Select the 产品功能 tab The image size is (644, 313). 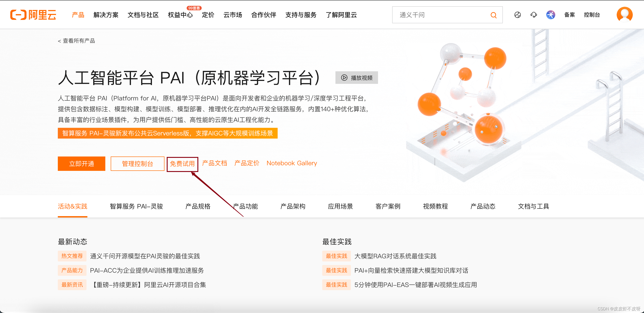(x=246, y=206)
